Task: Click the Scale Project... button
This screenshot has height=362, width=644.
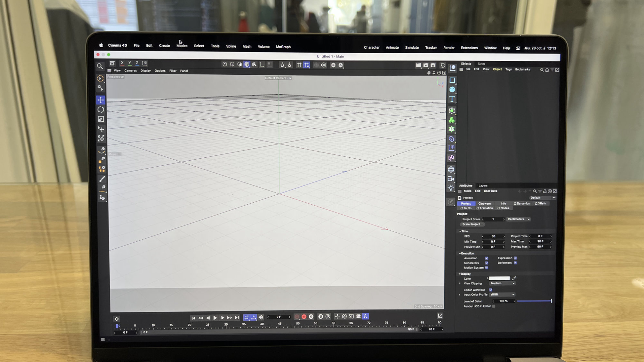Action: click(x=472, y=225)
